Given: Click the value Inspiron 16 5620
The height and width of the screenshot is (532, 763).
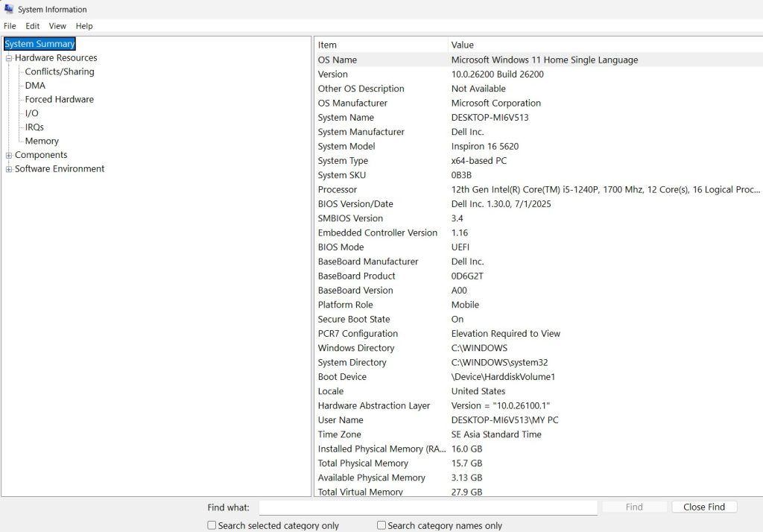Looking at the screenshot, I should 484,146.
